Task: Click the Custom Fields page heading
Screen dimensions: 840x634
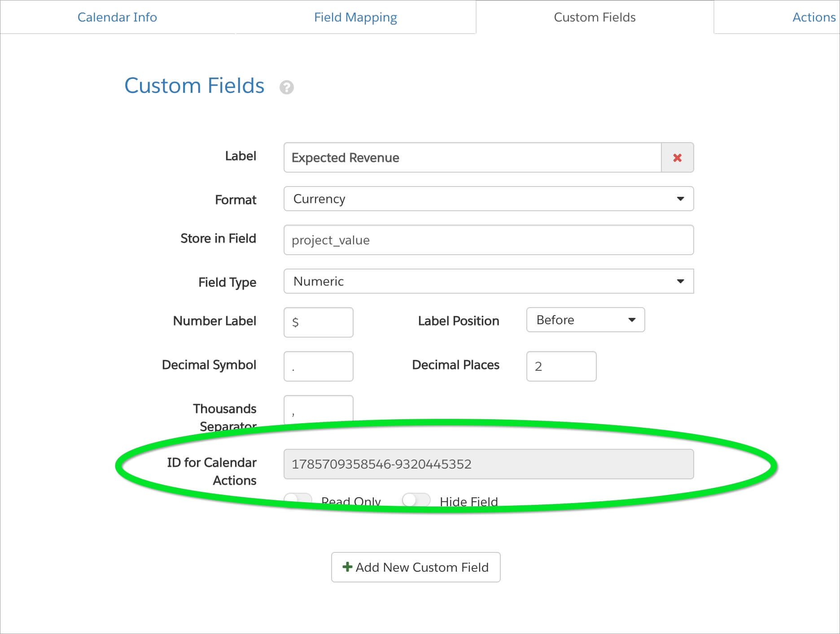Action: (x=194, y=85)
